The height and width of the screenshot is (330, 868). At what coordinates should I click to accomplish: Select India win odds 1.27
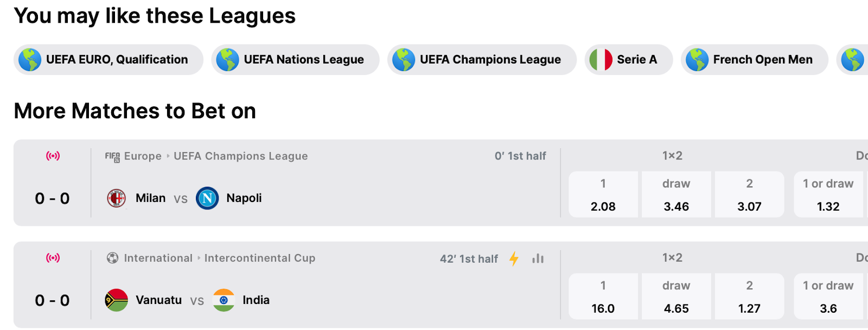click(750, 297)
